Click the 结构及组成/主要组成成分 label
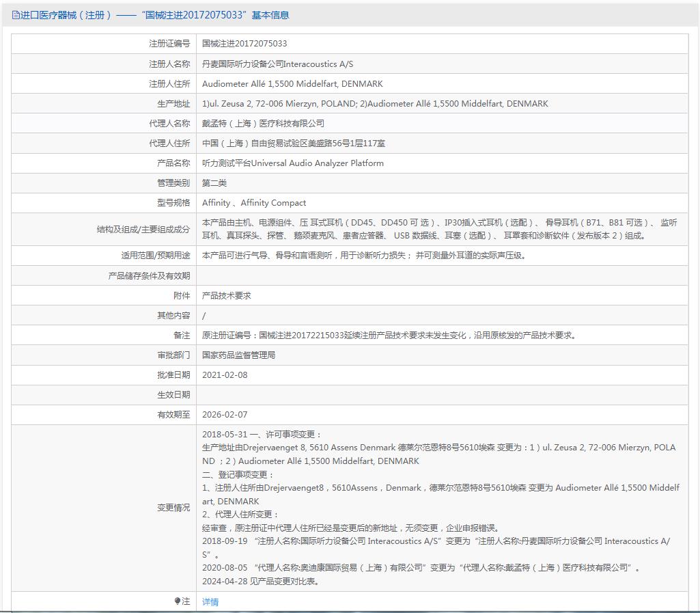The height and width of the screenshot is (613, 700). point(143,229)
